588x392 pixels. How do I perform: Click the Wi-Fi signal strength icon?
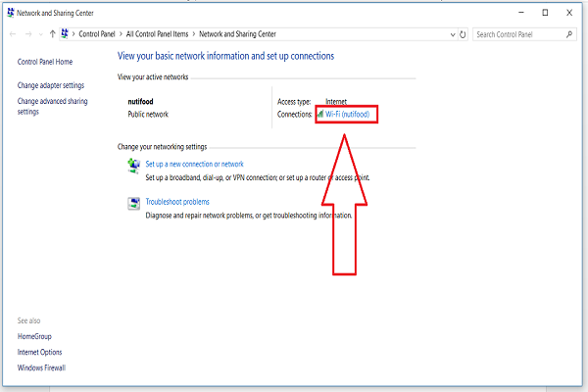coord(320,114)
